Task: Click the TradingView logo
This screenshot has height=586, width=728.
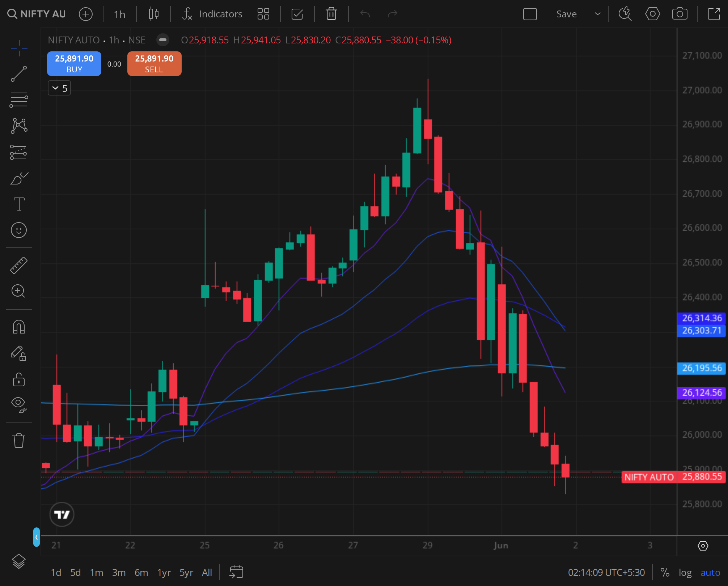Action: point(62,514)
